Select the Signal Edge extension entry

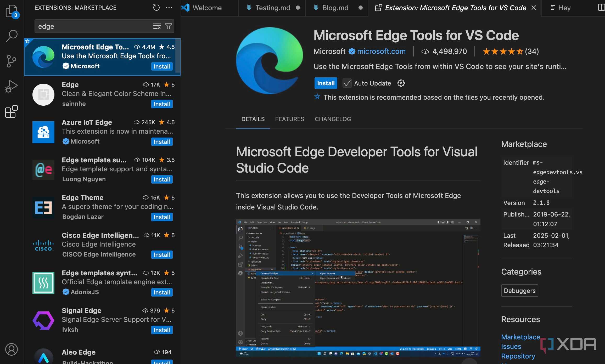(102, 320)
